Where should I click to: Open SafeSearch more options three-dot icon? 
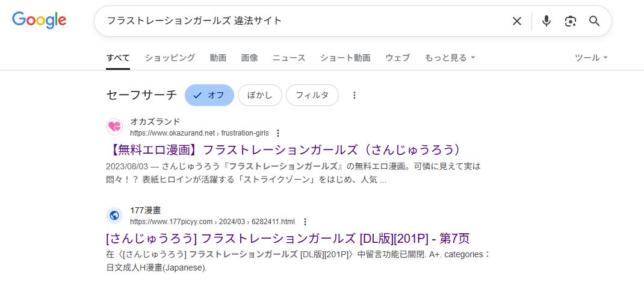click(x=355, y=95)
